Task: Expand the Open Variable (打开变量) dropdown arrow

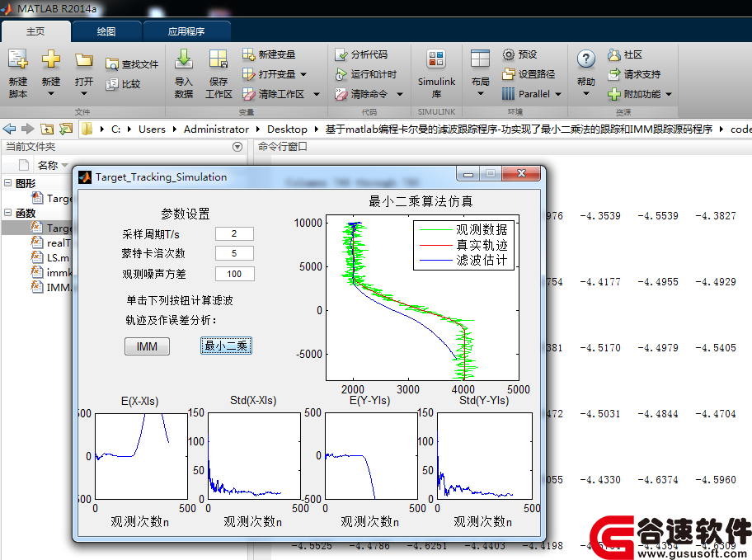Action: click(x=303, y=74)
